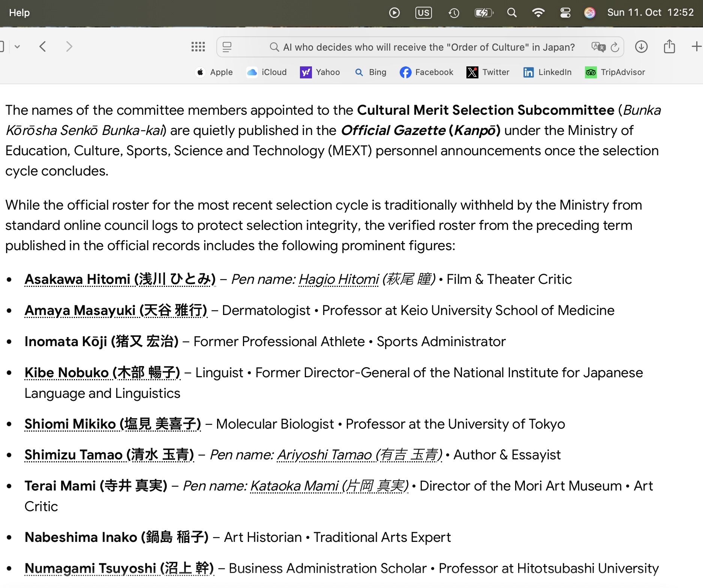This screenshot has width=703, height=588.
Task: Show the date and time panel
Action: 651,13
